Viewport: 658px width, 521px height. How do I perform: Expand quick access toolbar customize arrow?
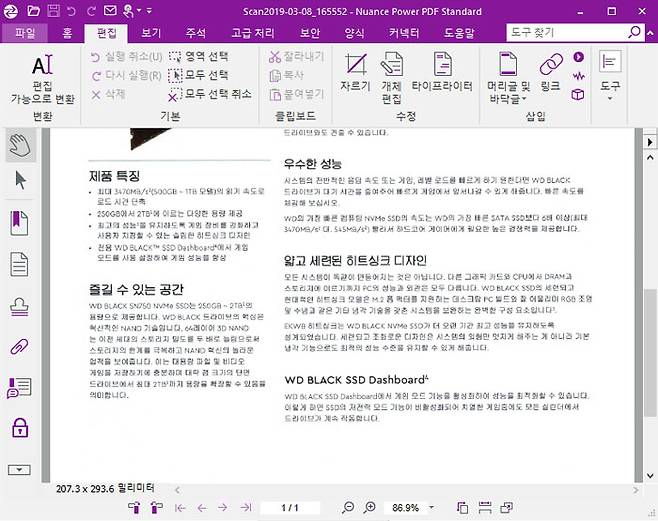click(x=149, y=11)
